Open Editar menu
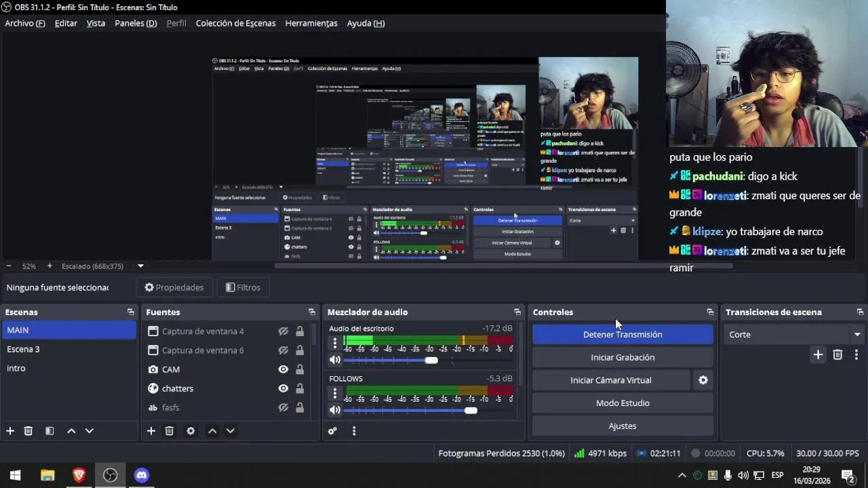The image size is (868, 488). coord(66,23)
